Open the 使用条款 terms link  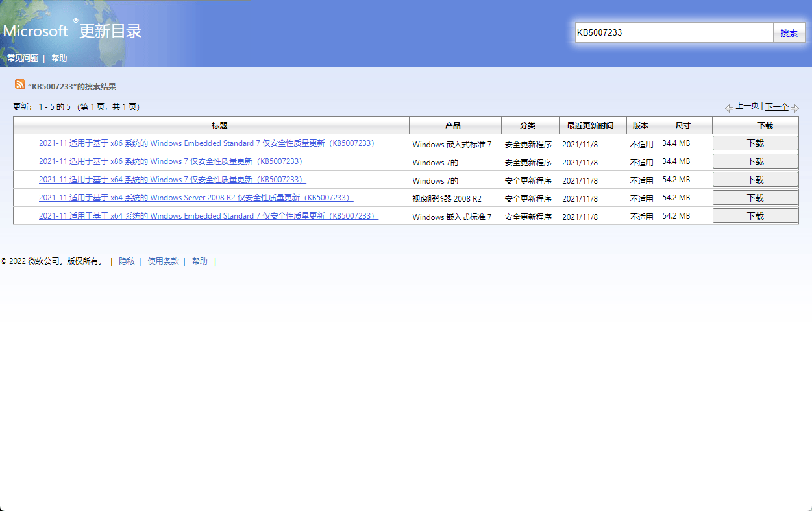(x=163, y=261)
